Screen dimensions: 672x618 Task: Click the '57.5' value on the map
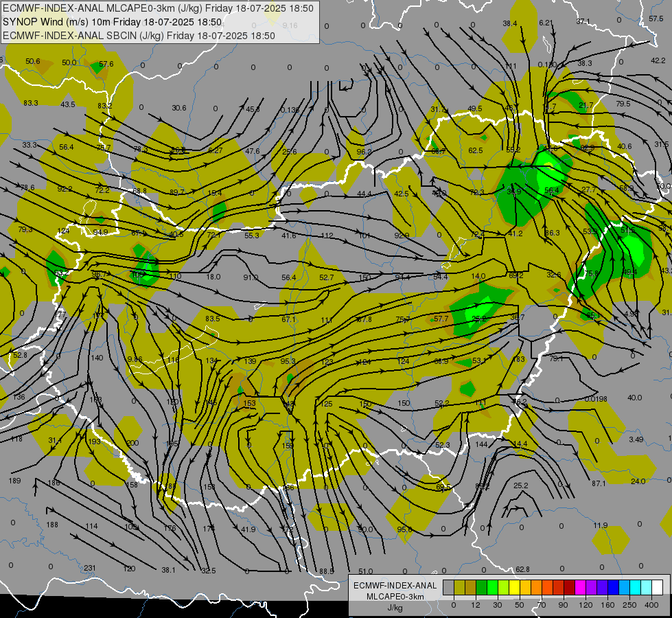coord(656,19)
